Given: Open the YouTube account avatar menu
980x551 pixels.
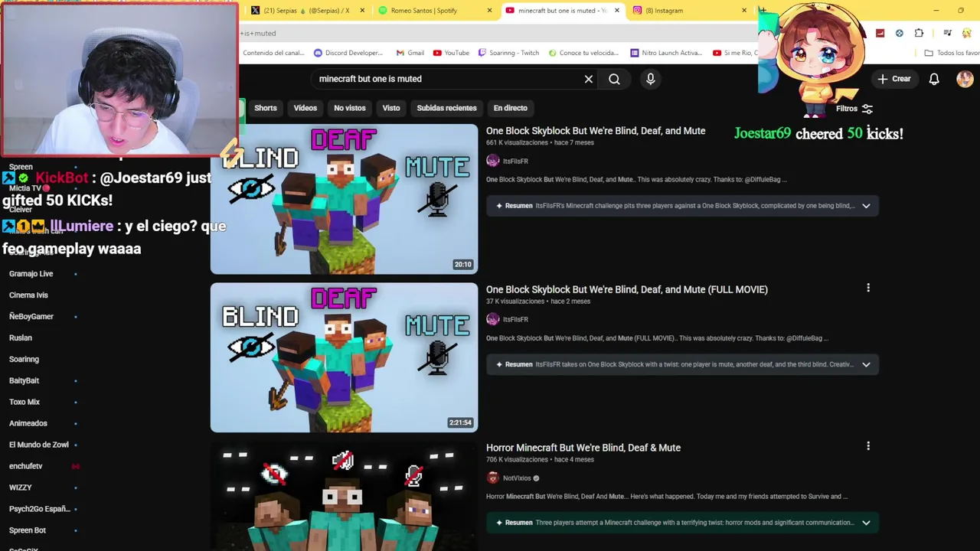Looking at the screenshot, I should click(x=965, y=79).
